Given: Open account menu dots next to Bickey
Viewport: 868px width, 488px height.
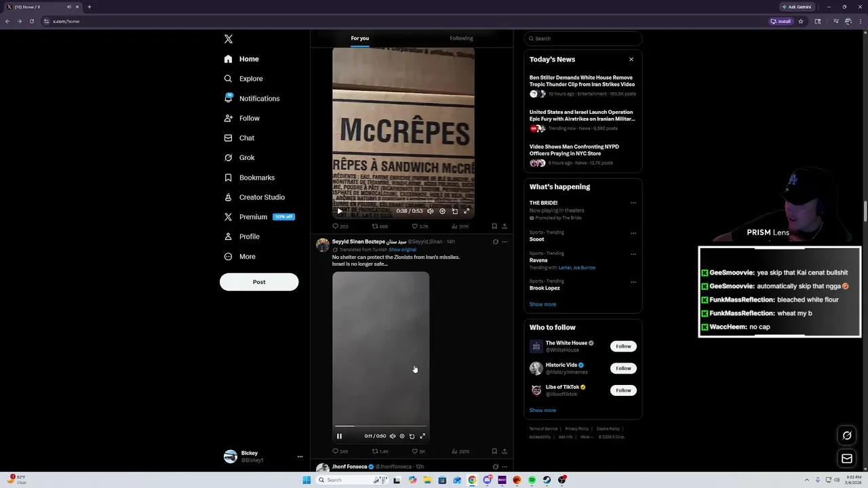Looking at the screenshot, I should [x=300, y=457].
